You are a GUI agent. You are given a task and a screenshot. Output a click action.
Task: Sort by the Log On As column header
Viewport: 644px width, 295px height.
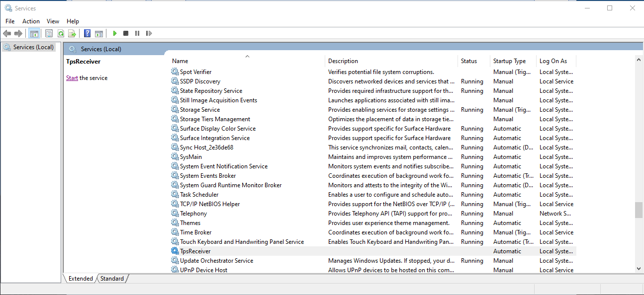point(556,61)
